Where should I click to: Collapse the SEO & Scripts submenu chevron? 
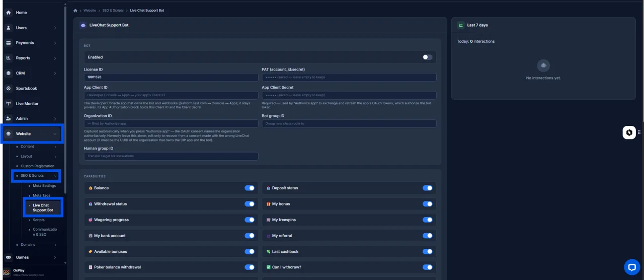55,176
